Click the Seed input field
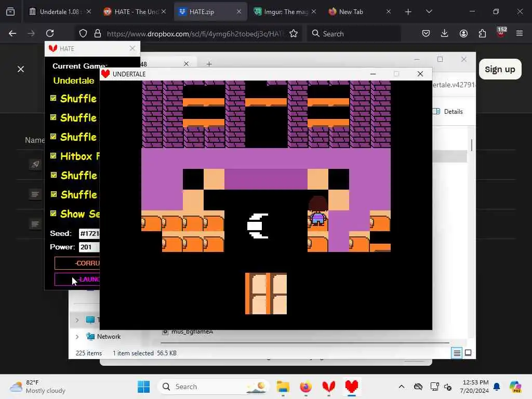 pyautogui.click(x=89, y=233)
